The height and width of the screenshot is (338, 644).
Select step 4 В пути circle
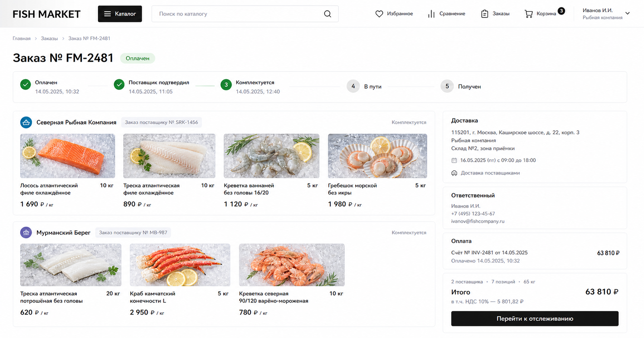click(x=353, y=86)
